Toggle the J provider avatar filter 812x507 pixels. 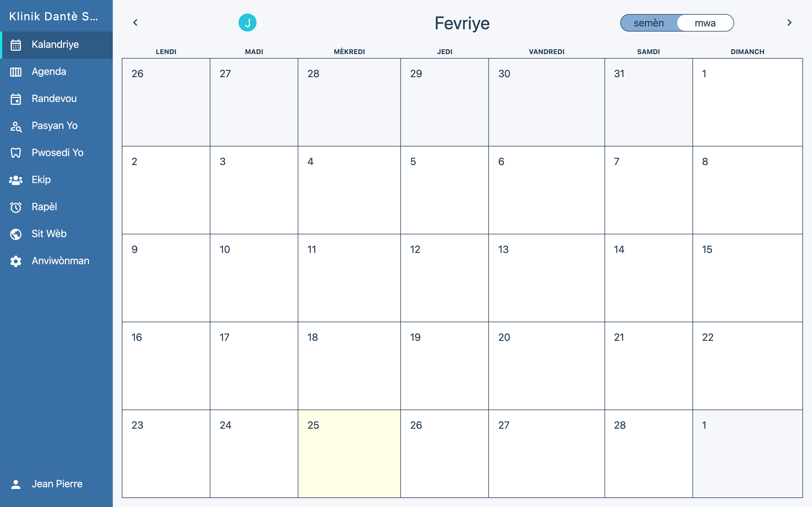click(248, 23)
